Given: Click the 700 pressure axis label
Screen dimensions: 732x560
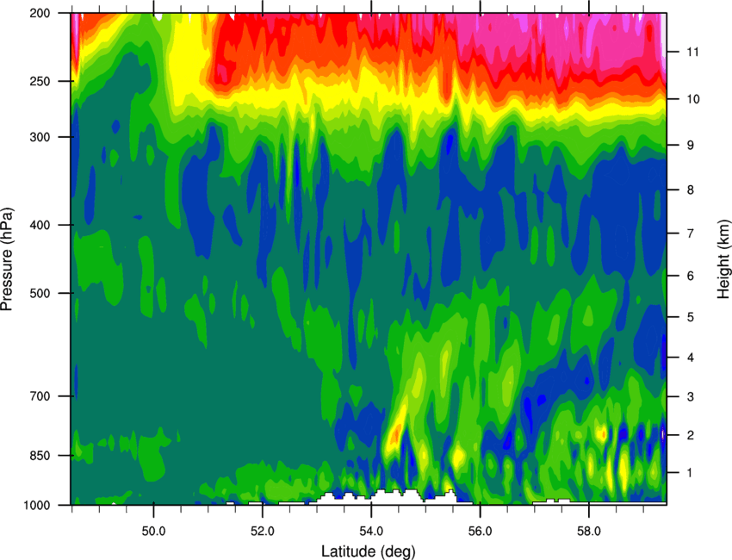Looking at the screenshot, I should [40, 396].
